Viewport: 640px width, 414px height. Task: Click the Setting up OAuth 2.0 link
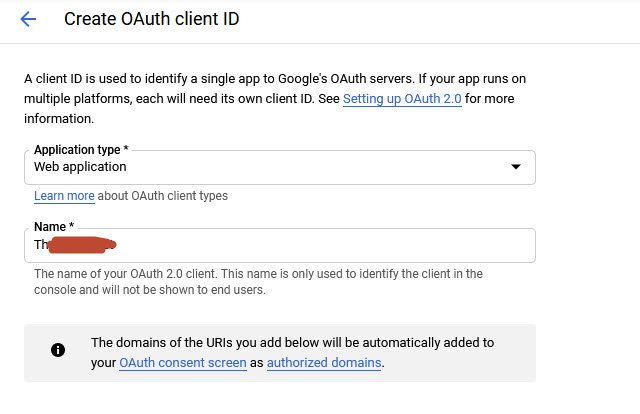[x=402, y=99]
